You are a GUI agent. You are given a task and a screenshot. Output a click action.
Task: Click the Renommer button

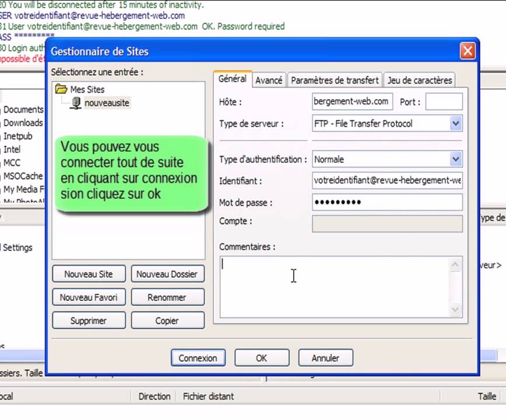tap(167, 297)
